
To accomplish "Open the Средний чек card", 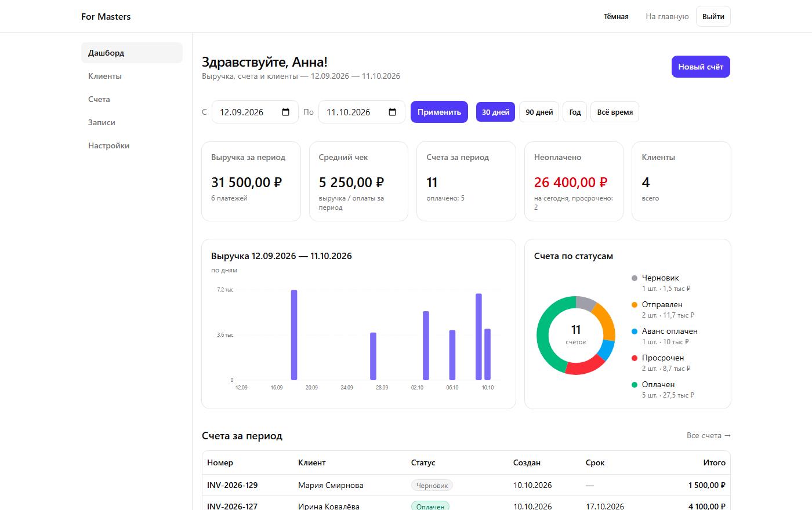I will tap(358, 181).
